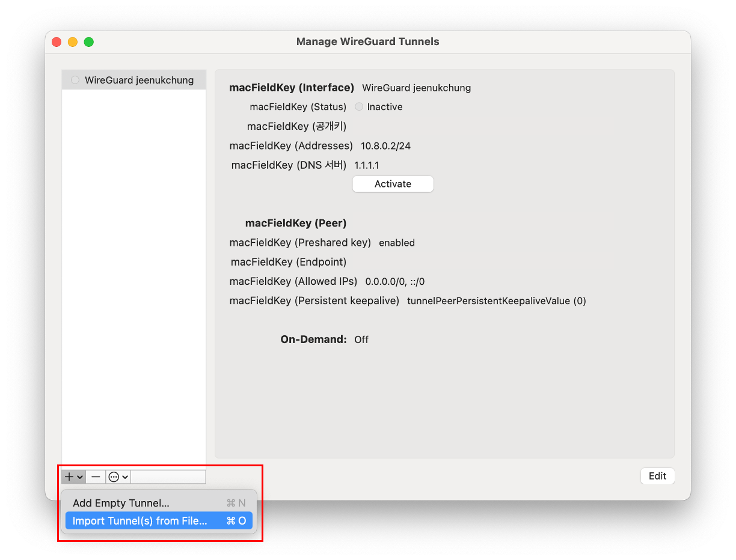Screen dimensions: 736x560
Task: Click the macFieldKey (Peer) heading
Action: click(x=296, y=223)
